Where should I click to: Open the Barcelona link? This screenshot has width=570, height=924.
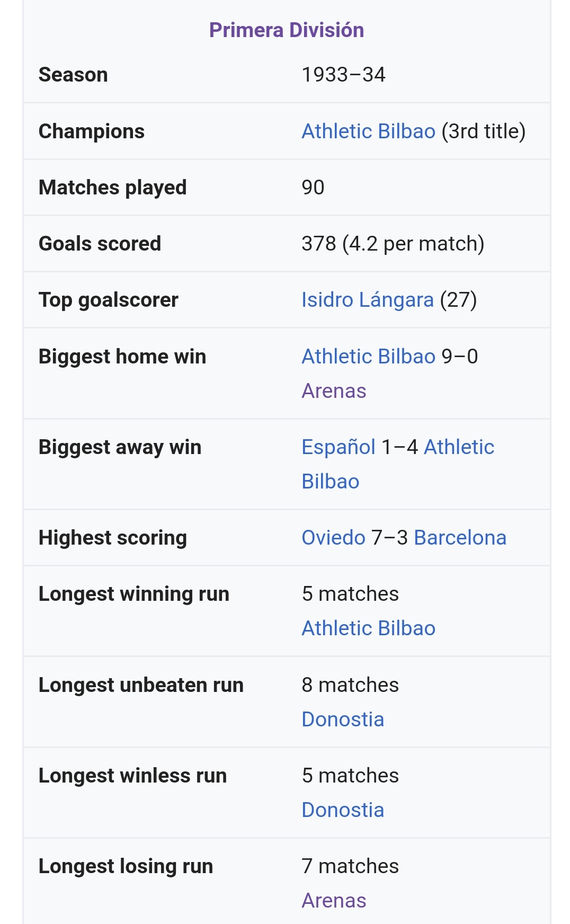[460, 538]
